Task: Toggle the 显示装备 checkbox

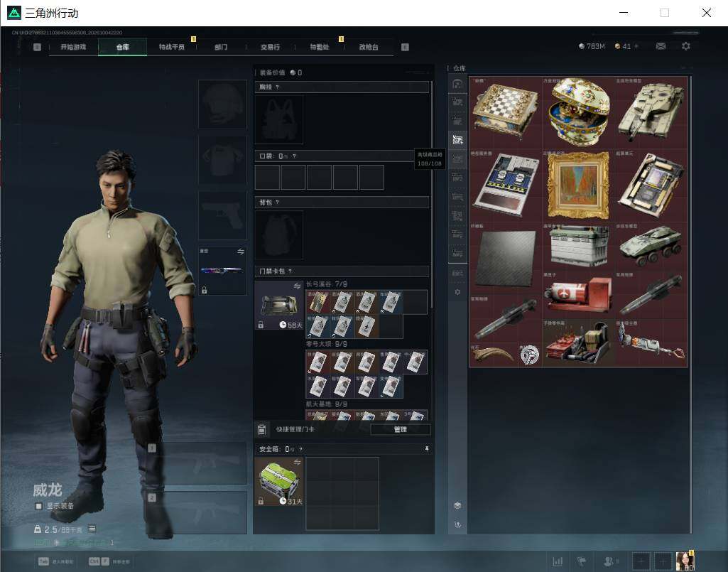Action: (39, 506)
